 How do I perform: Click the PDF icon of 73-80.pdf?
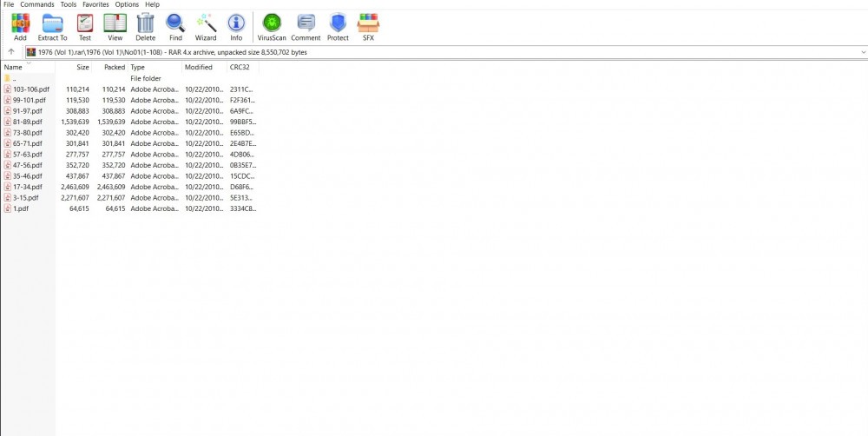click(8, 133)
